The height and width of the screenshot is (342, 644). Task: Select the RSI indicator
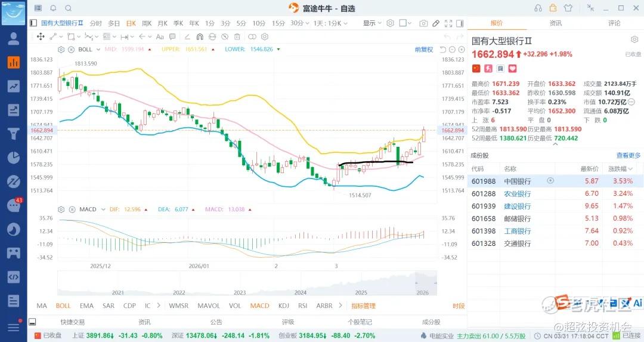[303, 306]
